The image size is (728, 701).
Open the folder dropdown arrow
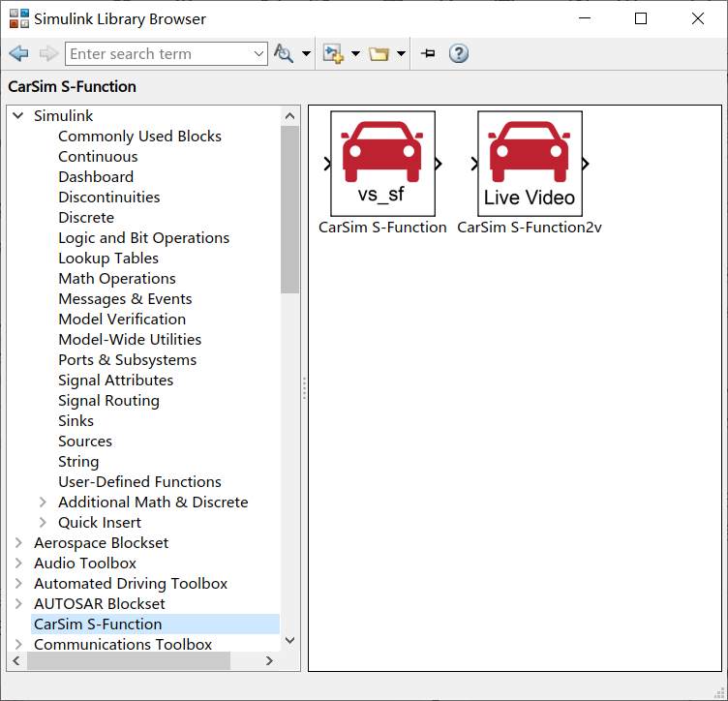(401, 54)
